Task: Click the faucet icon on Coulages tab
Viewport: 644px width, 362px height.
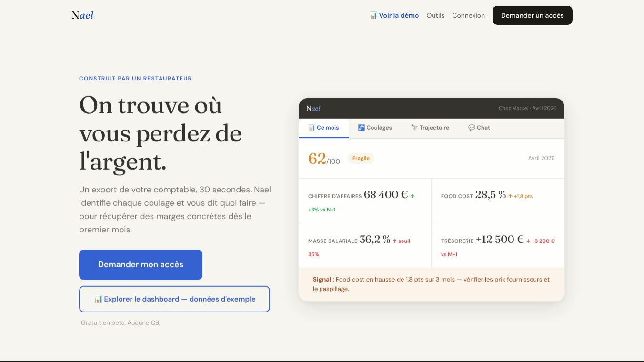Action: 362,128
